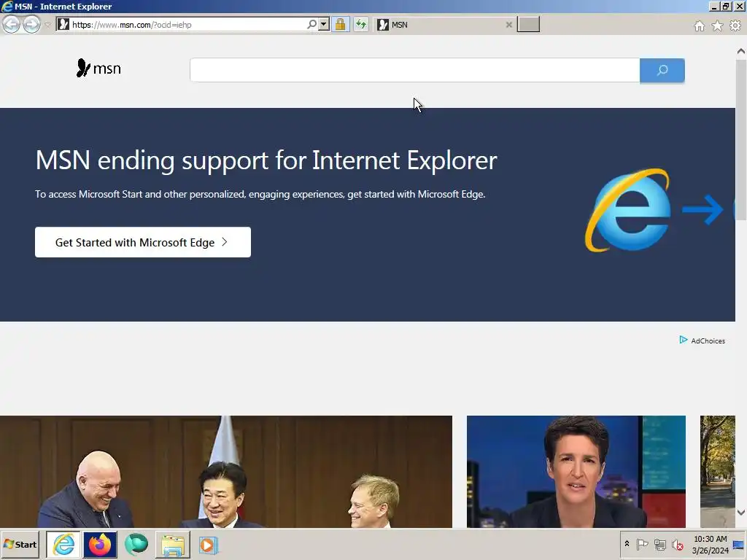Click the blue search button
The width and height of the screenshot is (747, 560).
point(662,71)
